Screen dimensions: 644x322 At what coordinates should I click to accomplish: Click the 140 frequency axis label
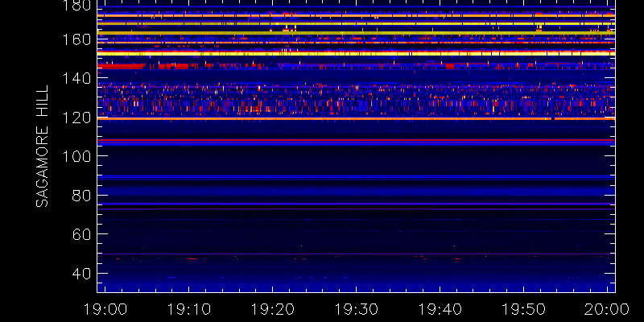click(76, 78)
